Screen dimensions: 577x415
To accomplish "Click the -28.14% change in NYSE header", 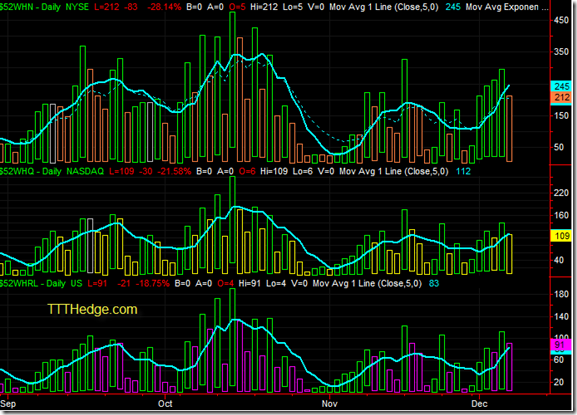I will pyautogui.click(x=163, y=7).
